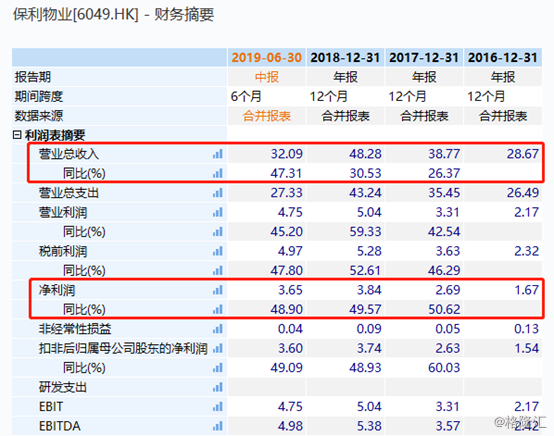The width and height of the screenshot is (554, 436).
Task: Open chart icon for 同比(%) under 营业总收入
Action: point(218,173)
